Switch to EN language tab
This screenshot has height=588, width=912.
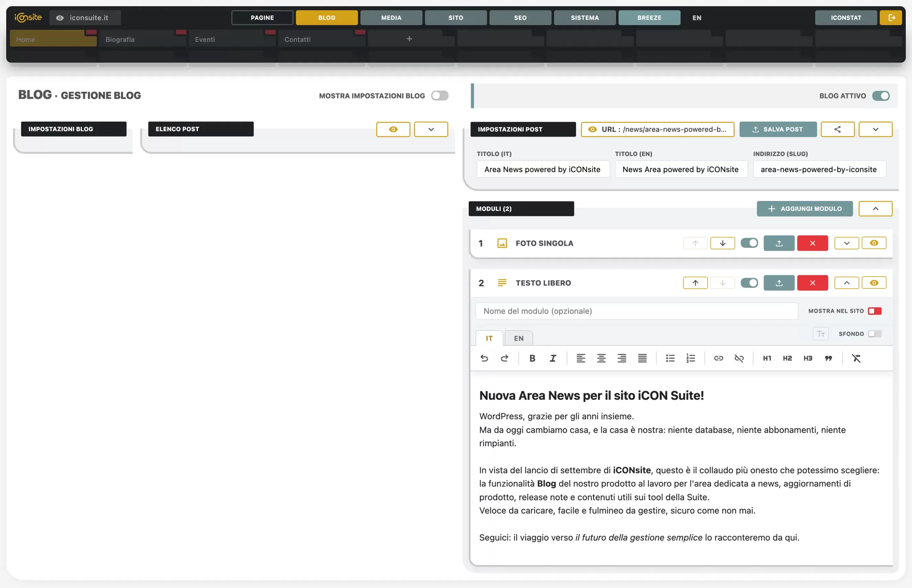pyautogui.click(x=518, y=338)
